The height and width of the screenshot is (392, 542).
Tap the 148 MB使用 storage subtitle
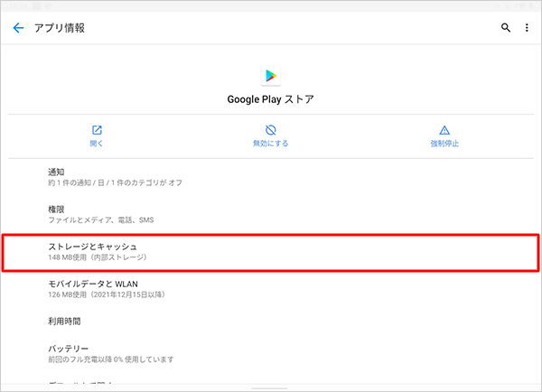click(x=98, y=258)
